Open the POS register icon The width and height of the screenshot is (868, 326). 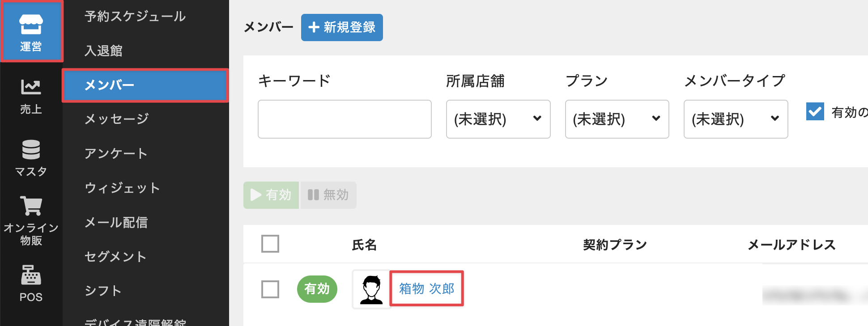(31, 283)
